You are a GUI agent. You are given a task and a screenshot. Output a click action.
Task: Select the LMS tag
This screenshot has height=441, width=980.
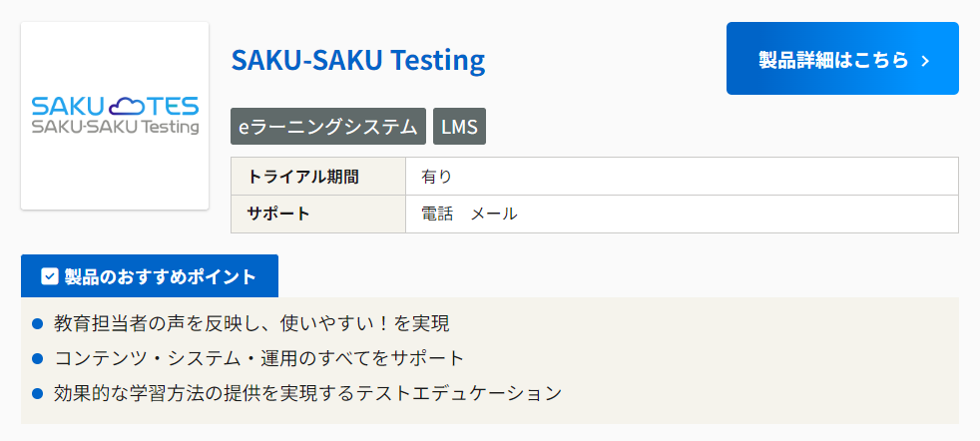459,127
